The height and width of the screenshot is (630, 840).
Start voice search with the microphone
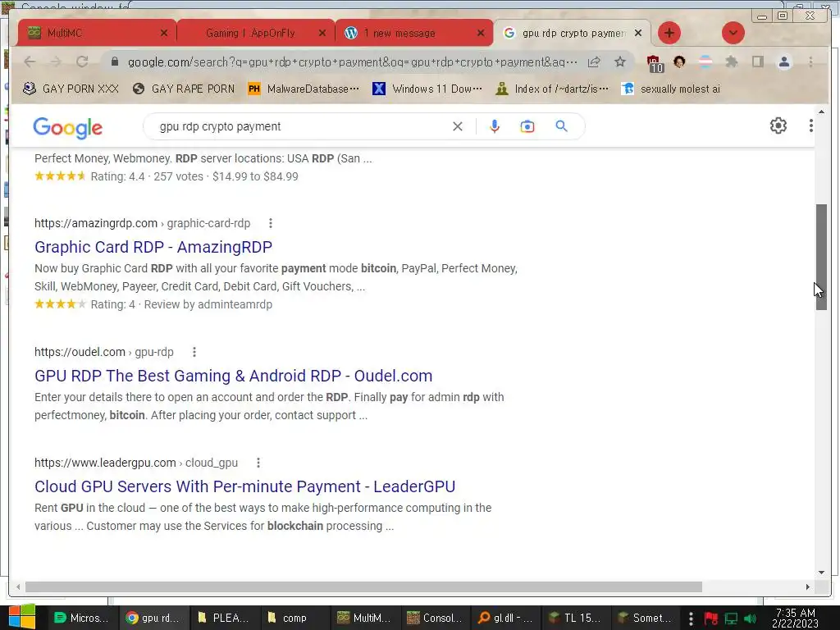tap(495, 126)
